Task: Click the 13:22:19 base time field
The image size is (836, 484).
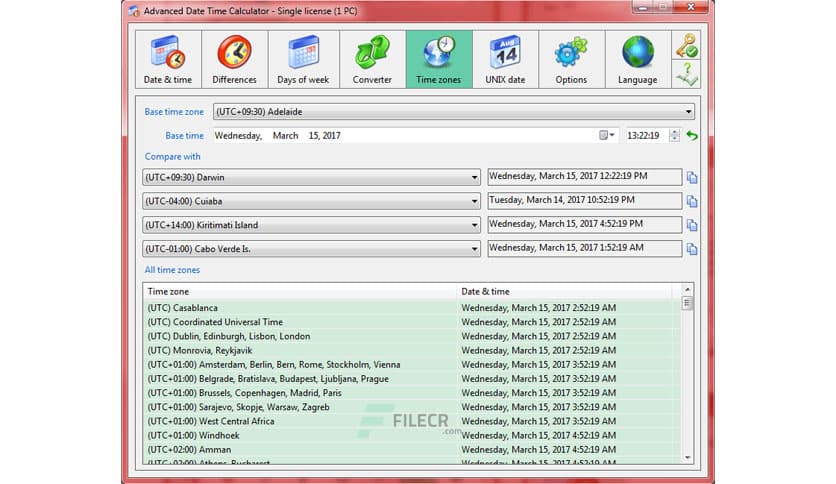Action: pyautogui.click(x=644, y=135)
